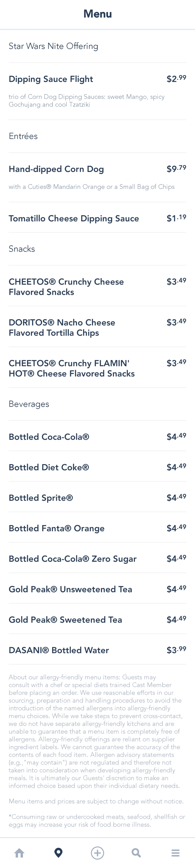Click the $9.79 corn dog price

[176, 169]
